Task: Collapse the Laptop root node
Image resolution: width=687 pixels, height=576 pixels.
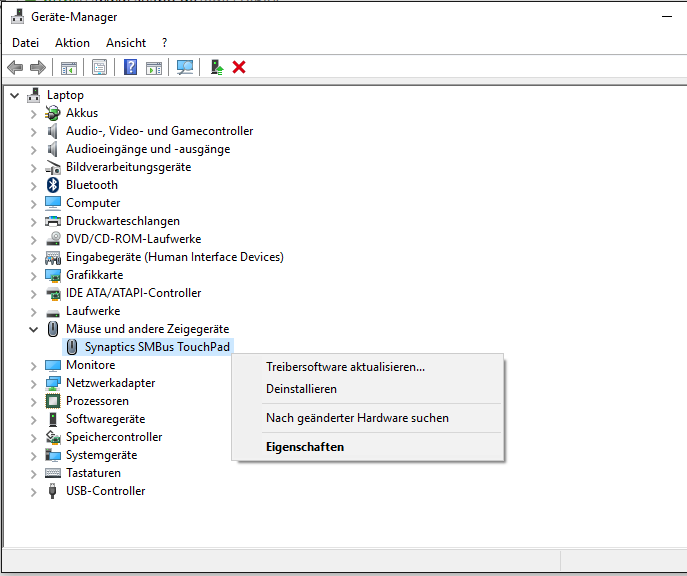Action: (14, 95)
